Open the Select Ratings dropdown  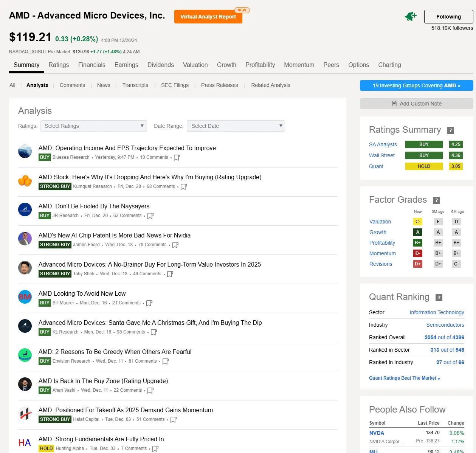93,126
